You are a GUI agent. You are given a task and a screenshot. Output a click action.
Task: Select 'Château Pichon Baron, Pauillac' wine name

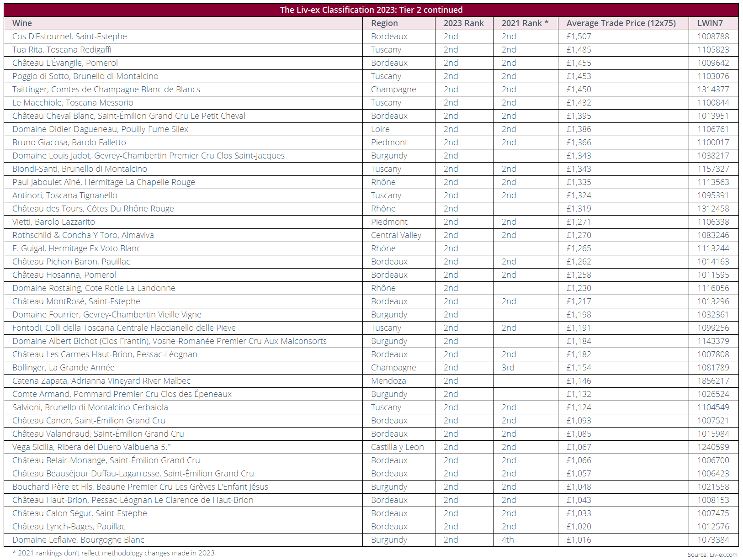click(71, 262)
